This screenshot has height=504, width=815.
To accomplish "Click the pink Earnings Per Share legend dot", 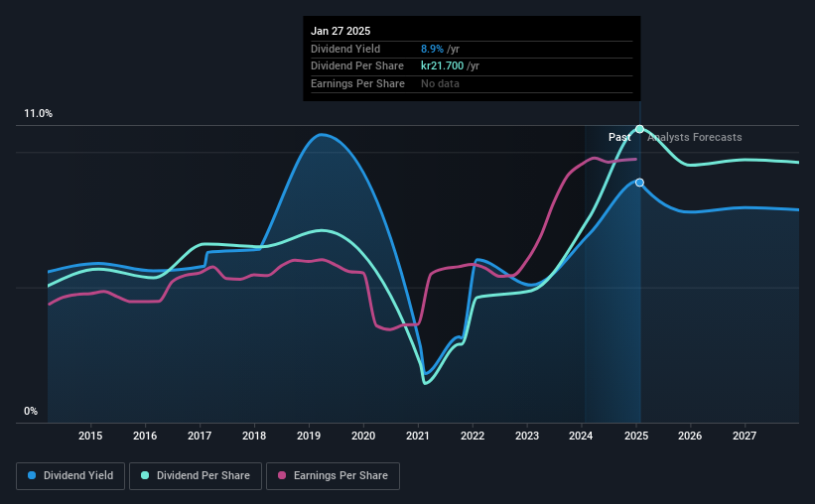I will point(282,475).
